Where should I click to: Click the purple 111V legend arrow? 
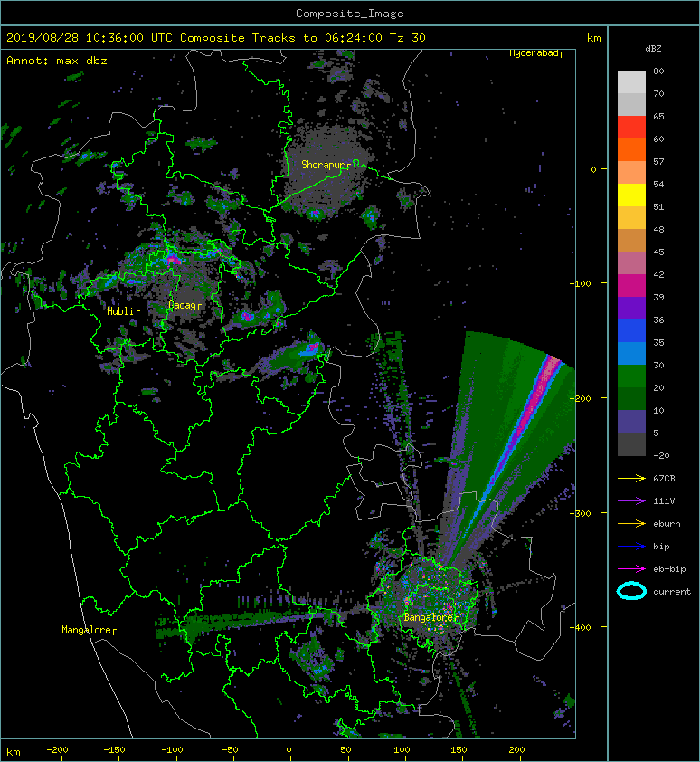[x=631, y=501]
